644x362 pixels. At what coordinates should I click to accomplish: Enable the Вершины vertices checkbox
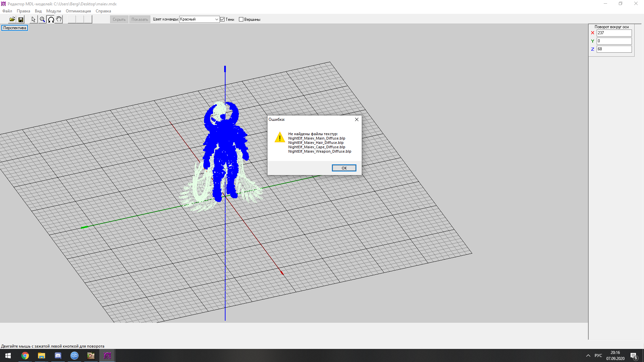(241, 19)
